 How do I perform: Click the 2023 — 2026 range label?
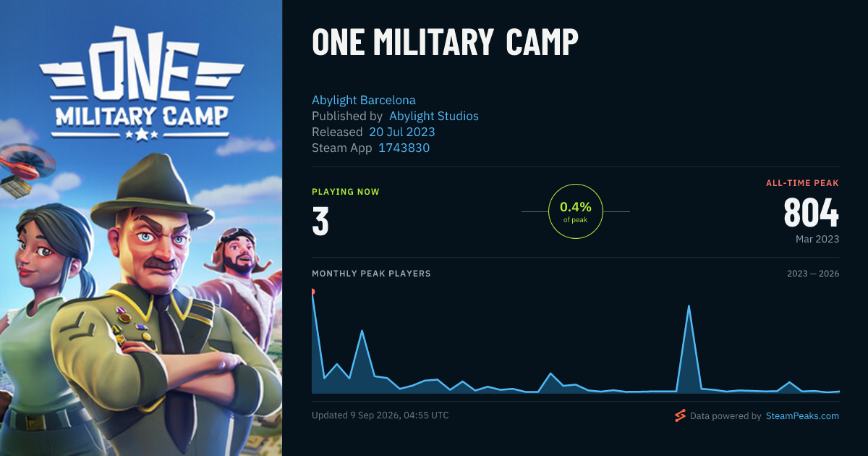pos(813,274)
